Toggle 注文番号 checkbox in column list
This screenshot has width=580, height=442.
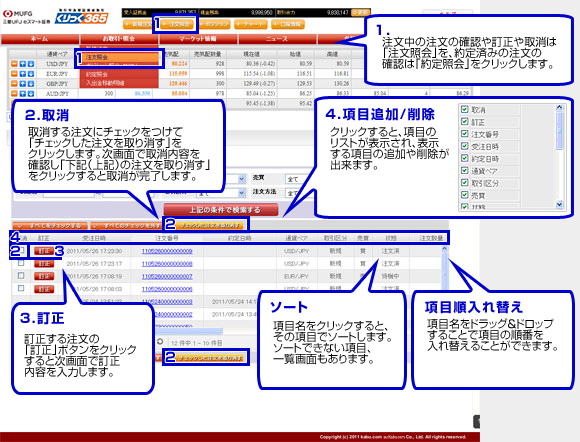point(465,134)
